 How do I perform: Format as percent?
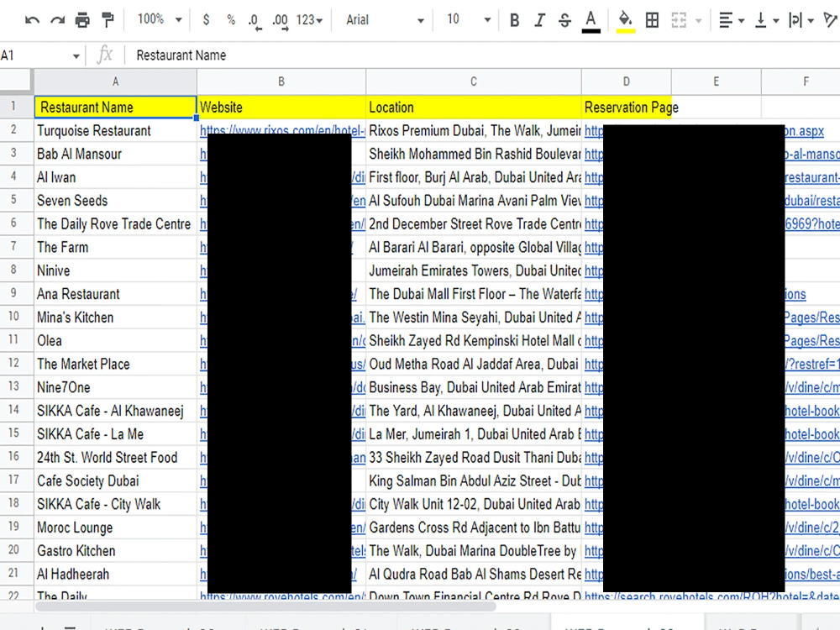coord(231,20)
